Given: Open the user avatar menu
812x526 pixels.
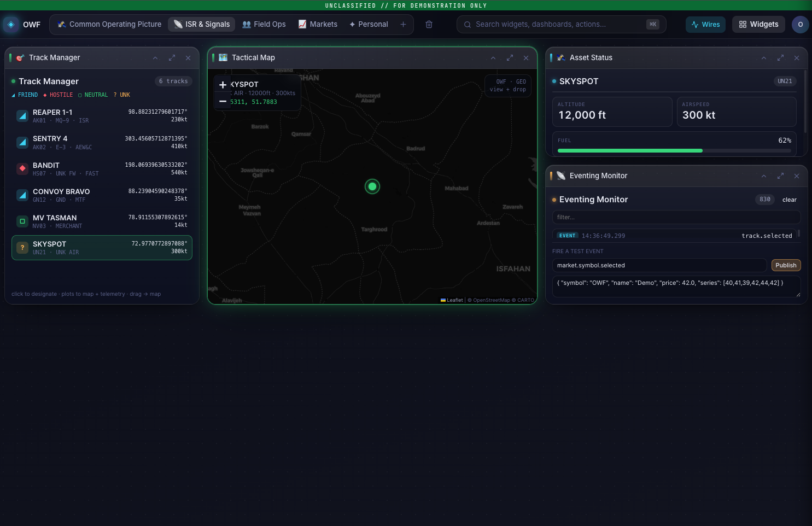Looking at the screenshot, I should (x=800, y=25).
